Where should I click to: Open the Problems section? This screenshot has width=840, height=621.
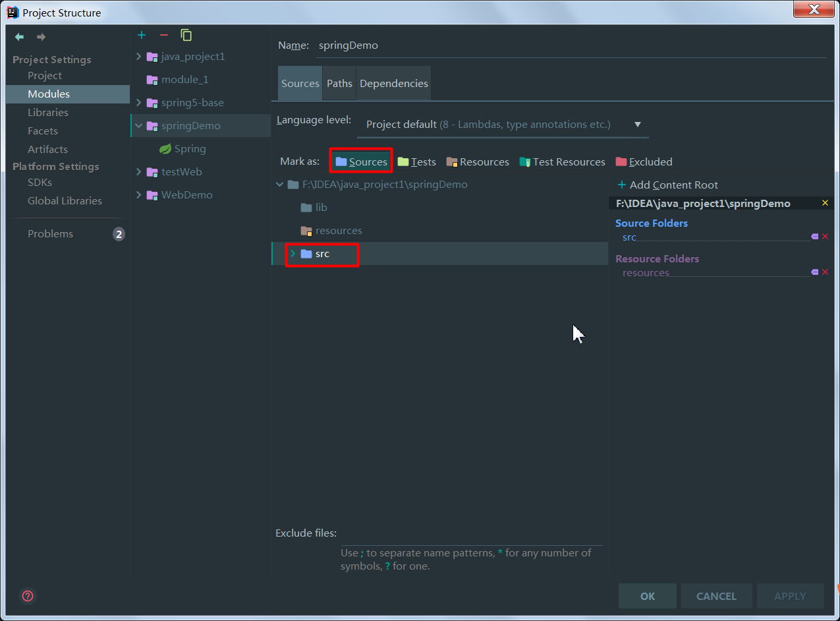click(50, 234)
